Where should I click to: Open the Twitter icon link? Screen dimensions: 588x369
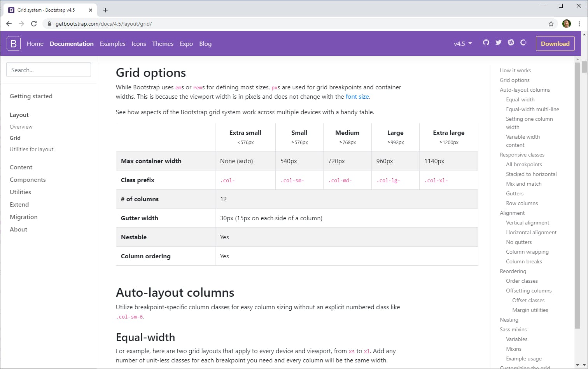(499, 43)
